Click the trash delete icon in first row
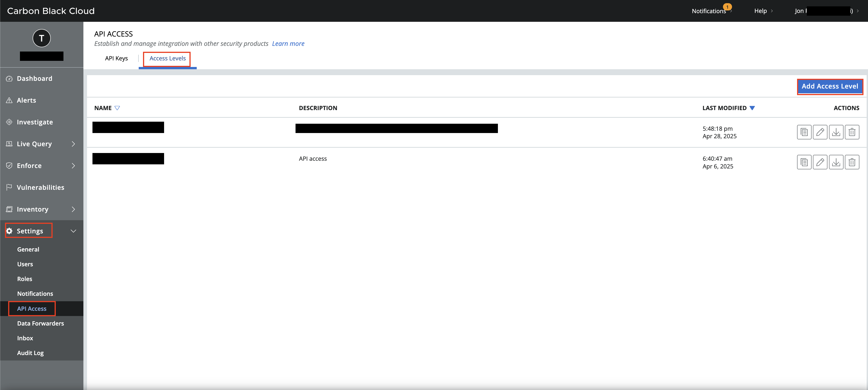Image resolution: width=868 pixels, height=390 pixels. pyautogui.click(x=852, y=132)
